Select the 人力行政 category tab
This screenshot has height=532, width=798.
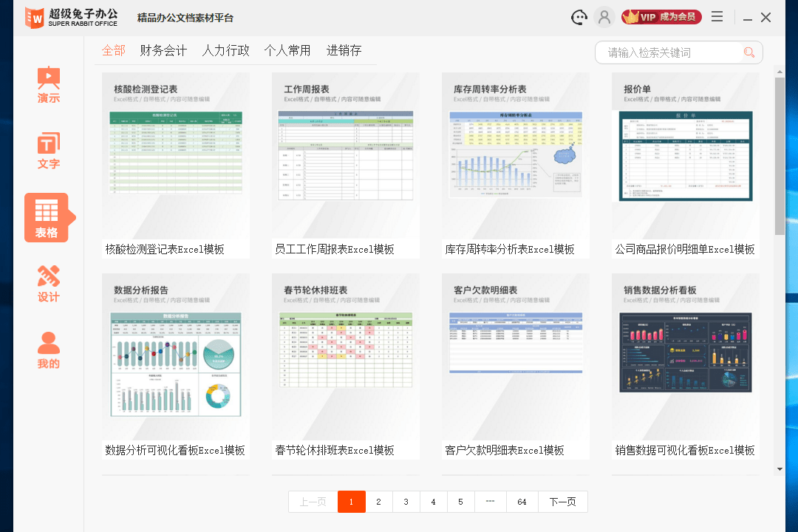[225, 50]
